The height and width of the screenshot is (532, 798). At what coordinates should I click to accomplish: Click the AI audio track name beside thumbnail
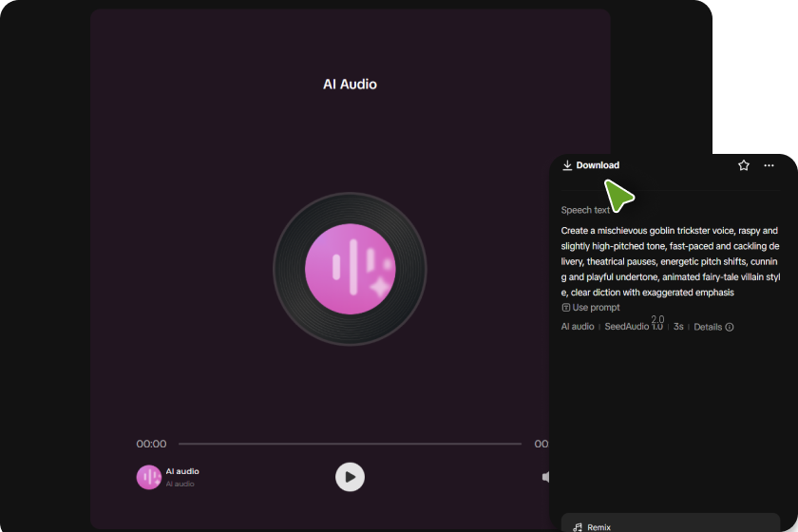click(182, 471)
